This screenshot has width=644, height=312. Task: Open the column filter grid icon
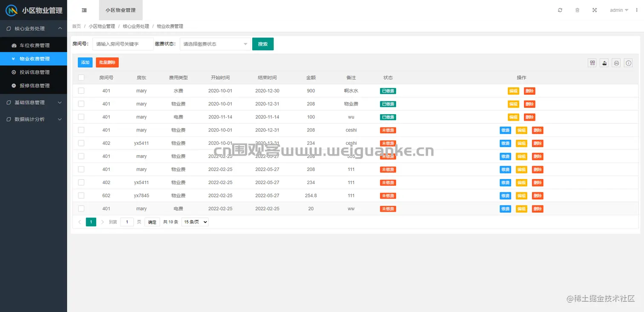[x=592, y=63]
